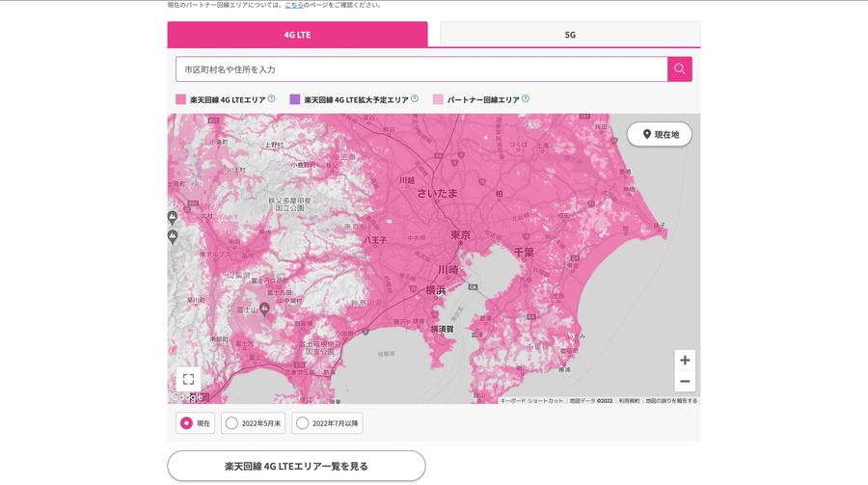Click the 現在地 current location button
The image size is (868, 485).
click(x=660, y=134)
